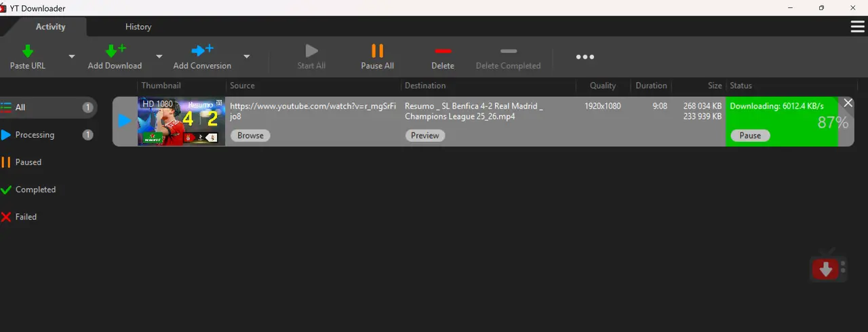Sort by the Source column header
This screenshot has height=332, width=868.
tap(242, 86)
